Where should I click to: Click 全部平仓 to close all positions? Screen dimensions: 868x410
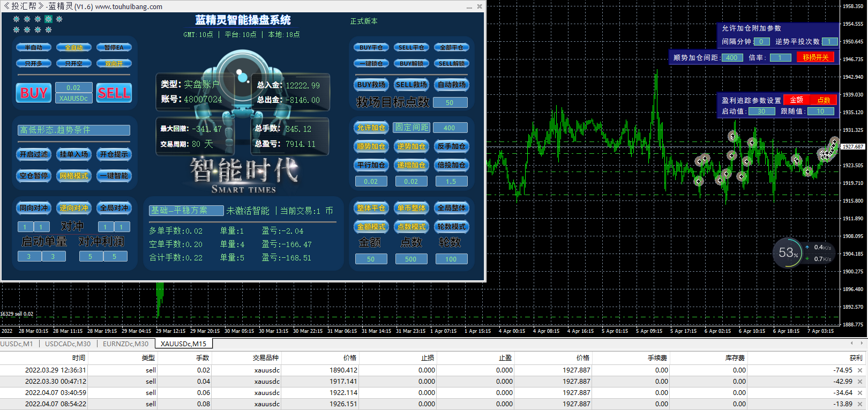coord(452,48)
